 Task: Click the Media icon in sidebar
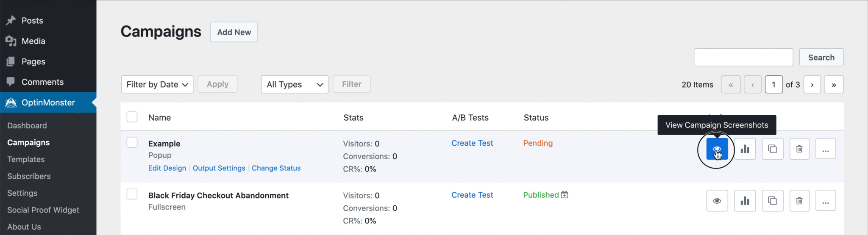point(11,41)
